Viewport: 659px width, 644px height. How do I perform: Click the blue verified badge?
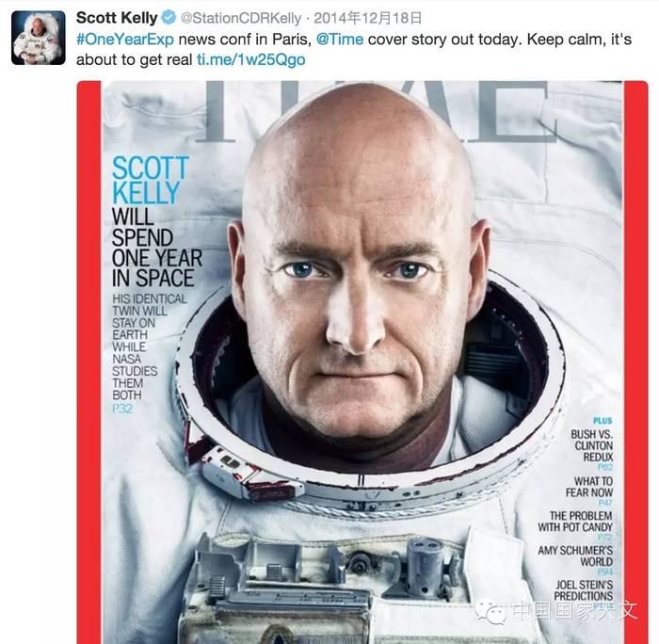coord(169,18)
